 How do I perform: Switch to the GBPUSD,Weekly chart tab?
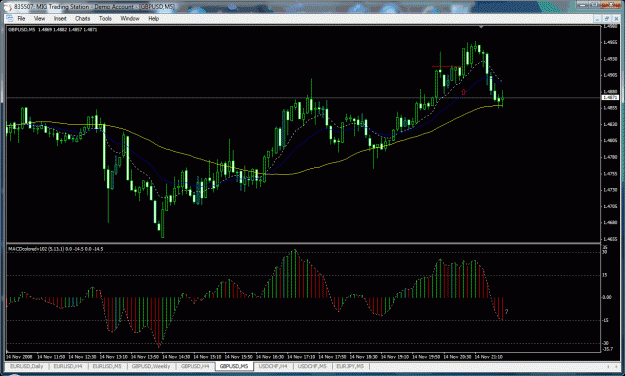pos(151,366)
